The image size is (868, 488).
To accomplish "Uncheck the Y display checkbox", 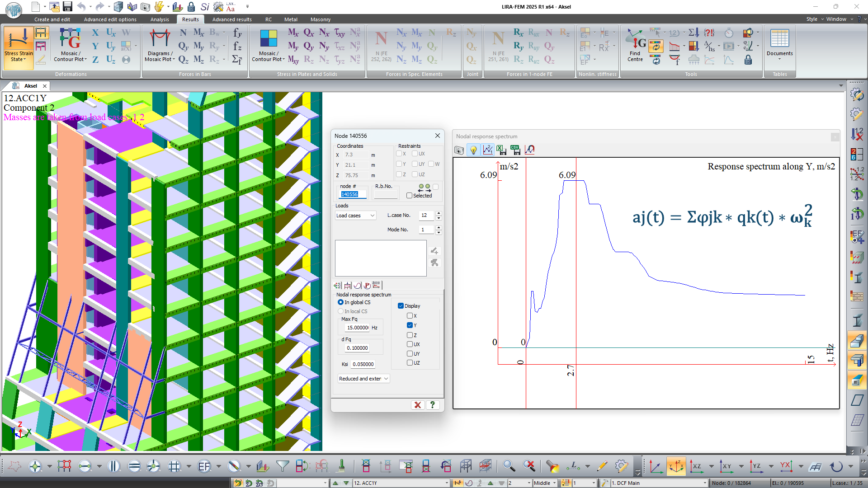I will click(x=410, y=325).
